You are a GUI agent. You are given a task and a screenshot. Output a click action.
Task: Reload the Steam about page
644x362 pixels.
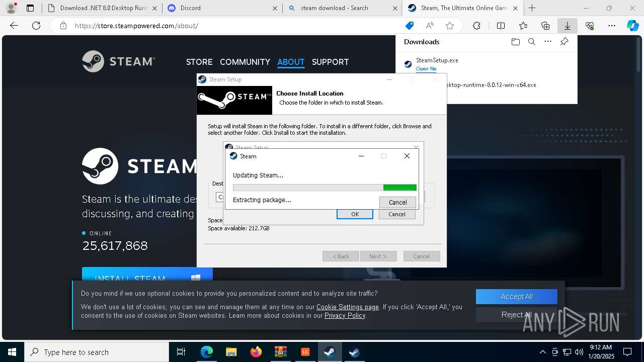pos(36,26)
